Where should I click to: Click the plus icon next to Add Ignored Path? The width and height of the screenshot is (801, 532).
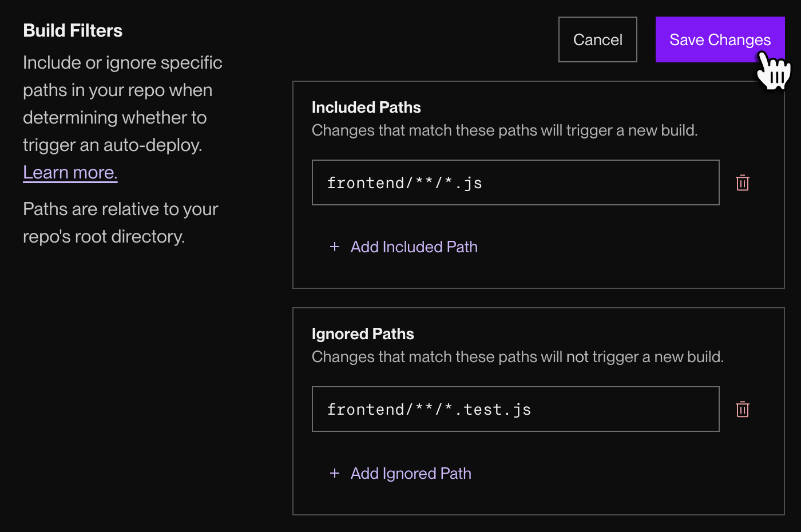click(334, 473)
